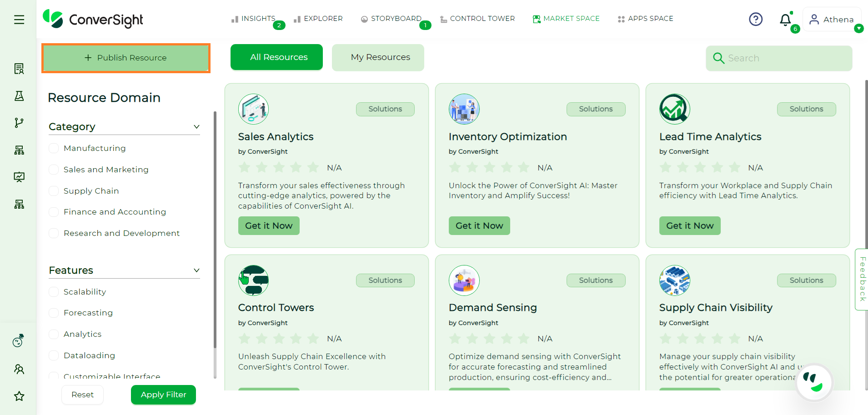Apply the selected filters
The width and height of the screenshot is (868, 415).
(163, 395)
